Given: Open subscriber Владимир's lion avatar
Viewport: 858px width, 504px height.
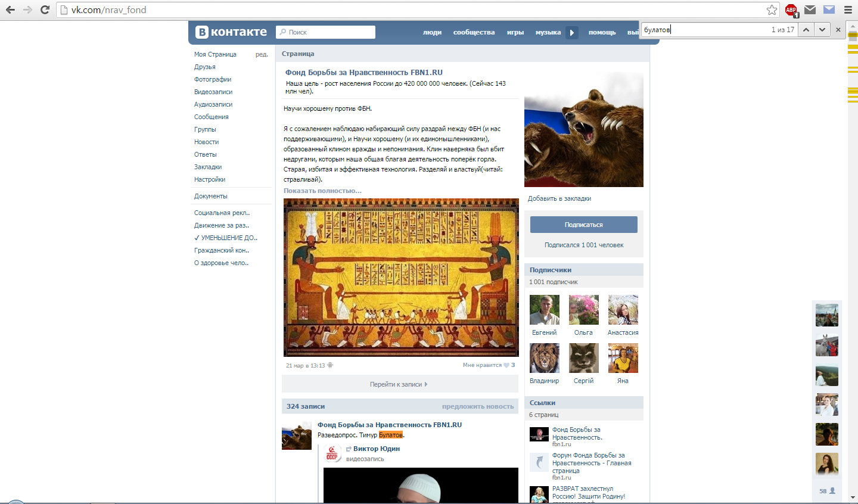Looking at the screenshot, I should pos(545,358).
